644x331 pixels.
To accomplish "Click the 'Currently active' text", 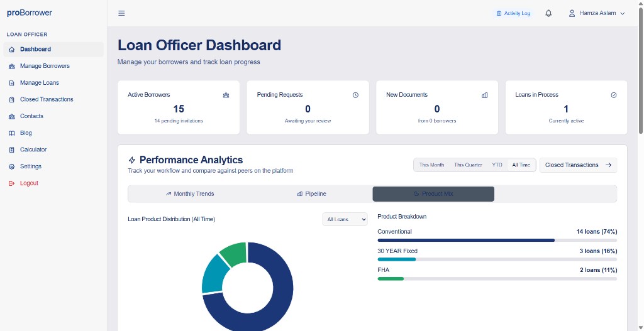I will pos(566,121).
